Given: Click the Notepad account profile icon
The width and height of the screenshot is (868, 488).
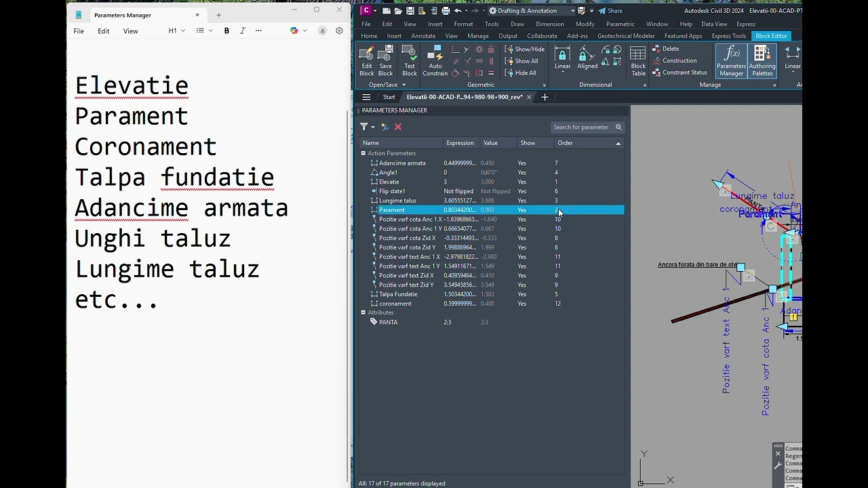Looking at the screenshot, I should click(x=323, y=30).
